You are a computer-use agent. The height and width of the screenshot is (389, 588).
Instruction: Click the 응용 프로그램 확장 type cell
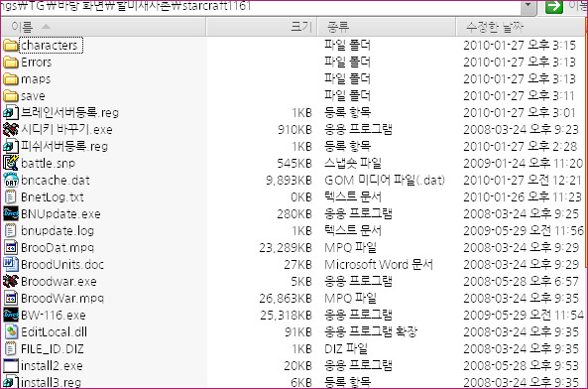(x=371, y=332)
